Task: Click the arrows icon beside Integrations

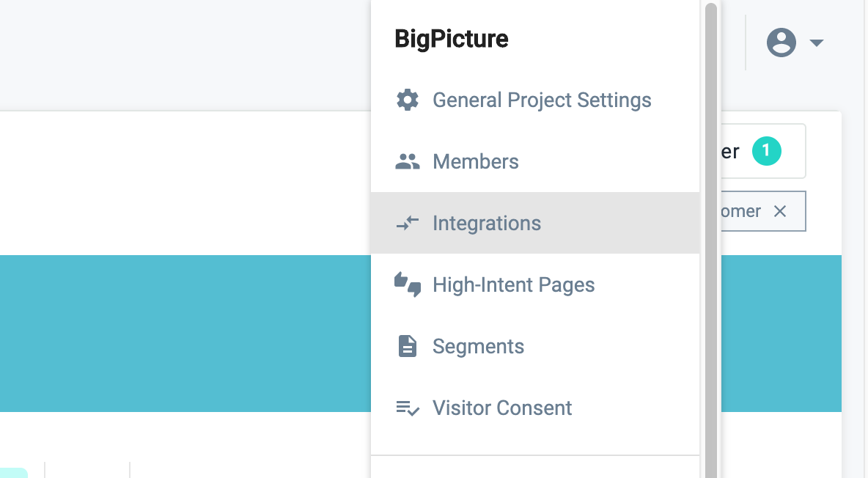Action: coord(408,223)
